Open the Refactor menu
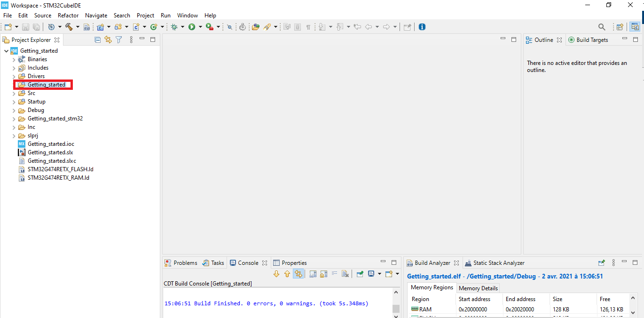644x318 pixels. point(68,16)
